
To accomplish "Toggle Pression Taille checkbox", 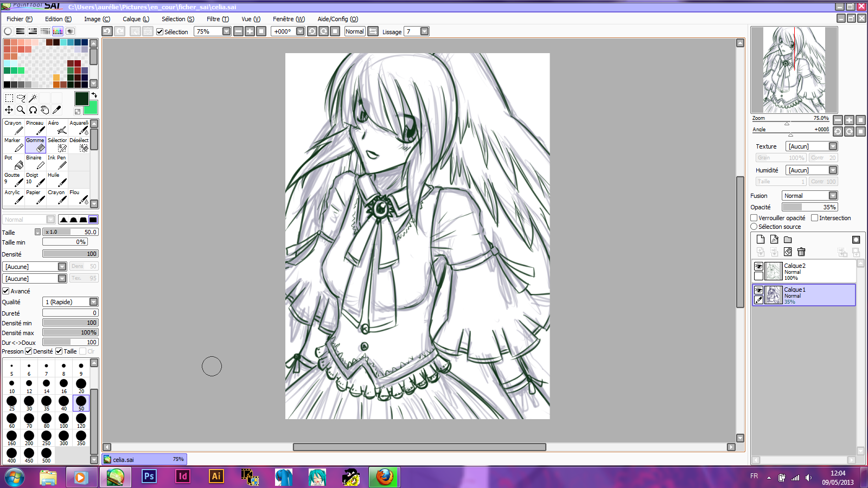I will 59,351.
